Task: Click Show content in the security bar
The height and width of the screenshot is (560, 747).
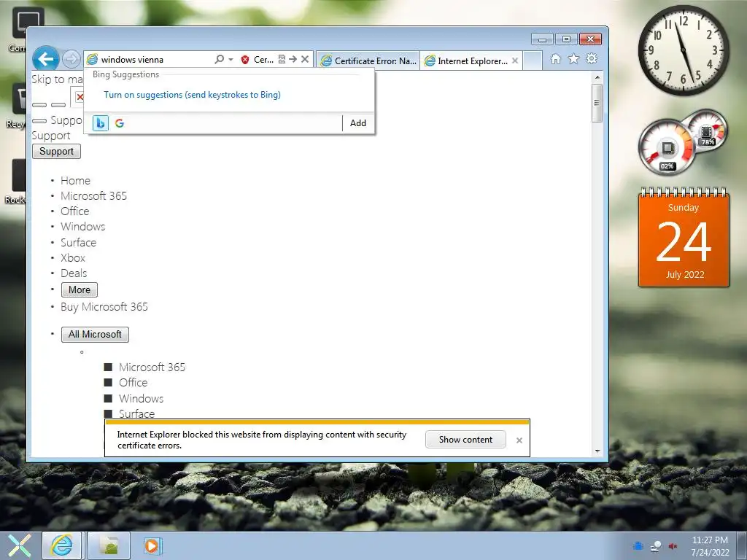Action: (x=465, y=440)
